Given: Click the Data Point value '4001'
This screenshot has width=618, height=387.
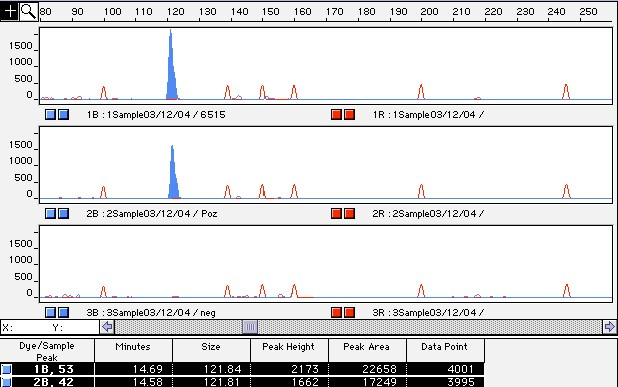Looking at the screenshot, I should tap(461, 369).
